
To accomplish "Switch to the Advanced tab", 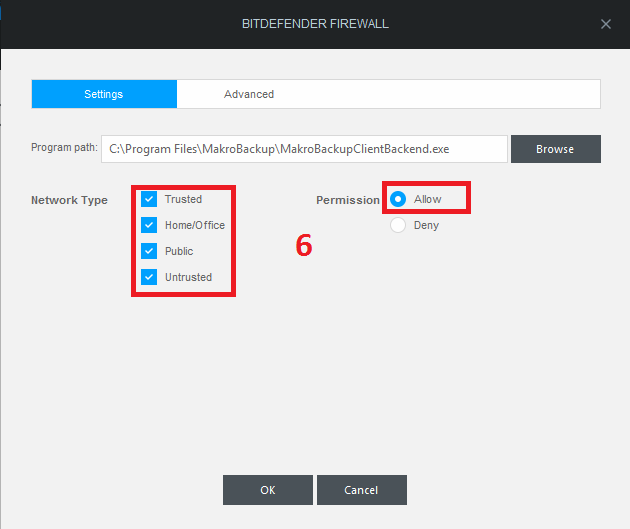I will click(x=249, y=94).
